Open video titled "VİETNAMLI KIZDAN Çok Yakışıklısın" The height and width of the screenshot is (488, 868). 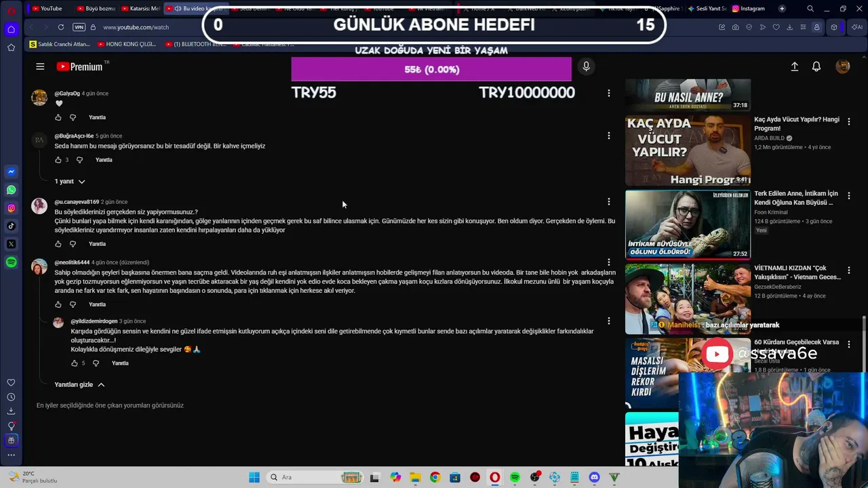pyautogui.click(x=796, y=272)
